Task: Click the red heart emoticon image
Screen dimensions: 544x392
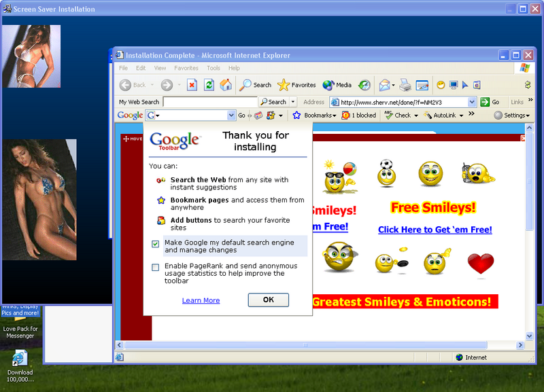Action: (481, 264)
